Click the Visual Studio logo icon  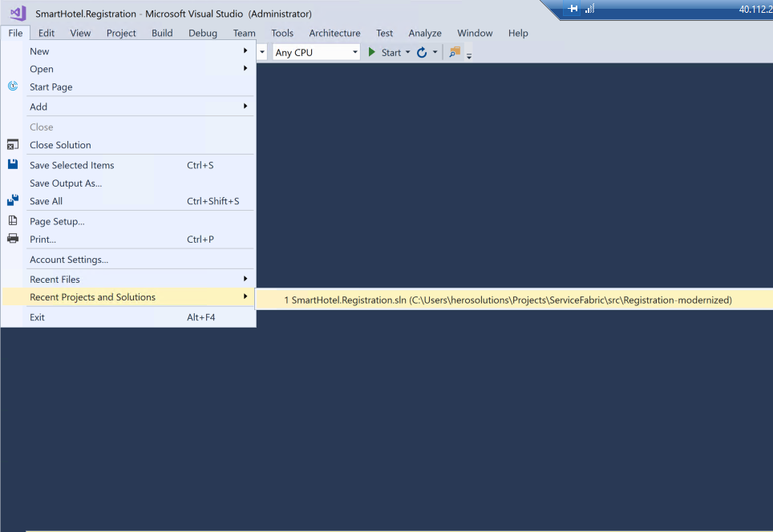18,13
